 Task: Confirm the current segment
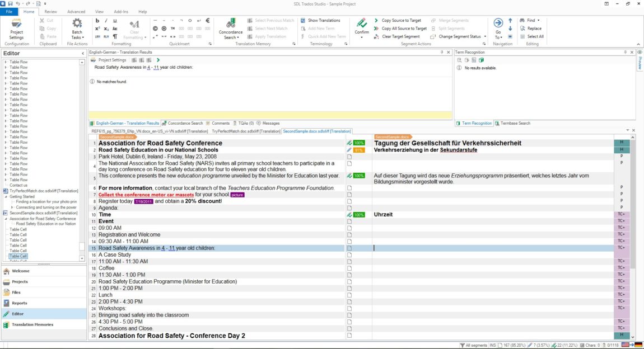(x=361, y=28)
